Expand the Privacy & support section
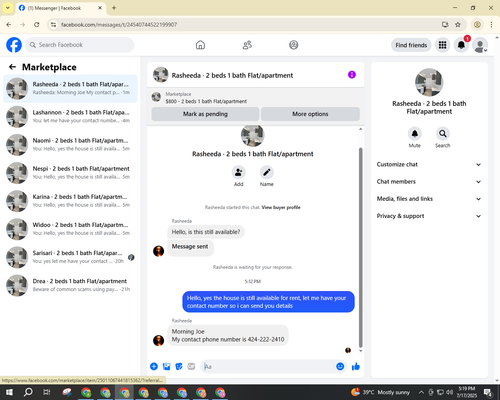The height and width of the screenshot is (400, 500). pos(429,216)
